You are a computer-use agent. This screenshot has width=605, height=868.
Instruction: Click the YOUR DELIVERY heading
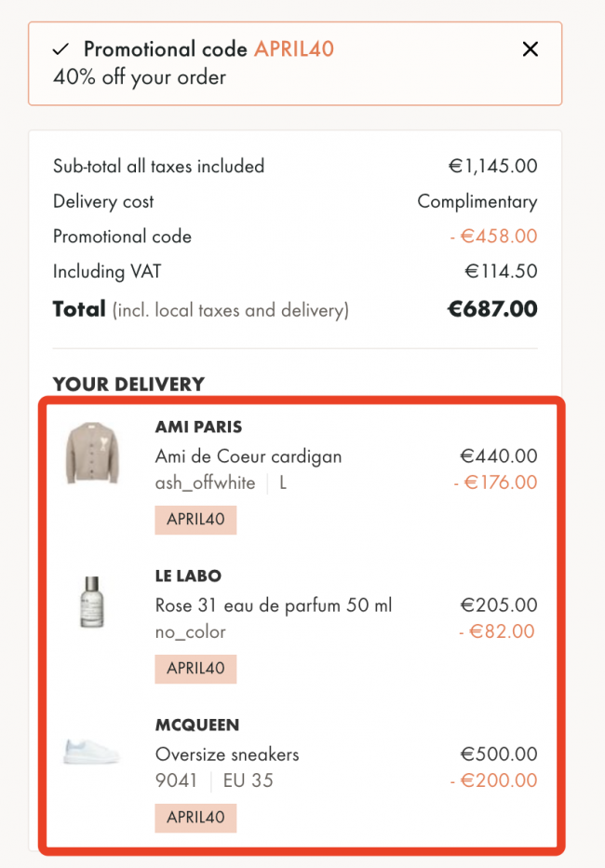click(128, 385)
